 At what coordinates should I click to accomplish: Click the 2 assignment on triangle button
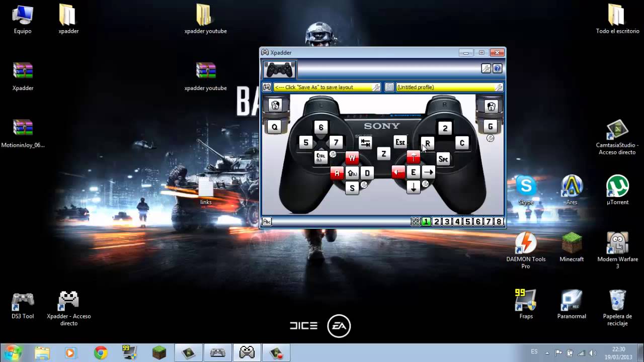click(x=445, y=128)
